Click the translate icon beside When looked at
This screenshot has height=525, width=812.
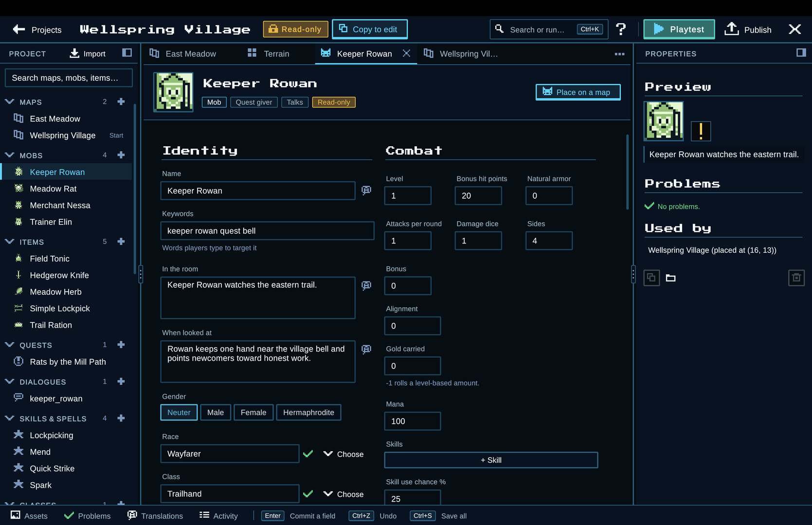coord(366,349)
